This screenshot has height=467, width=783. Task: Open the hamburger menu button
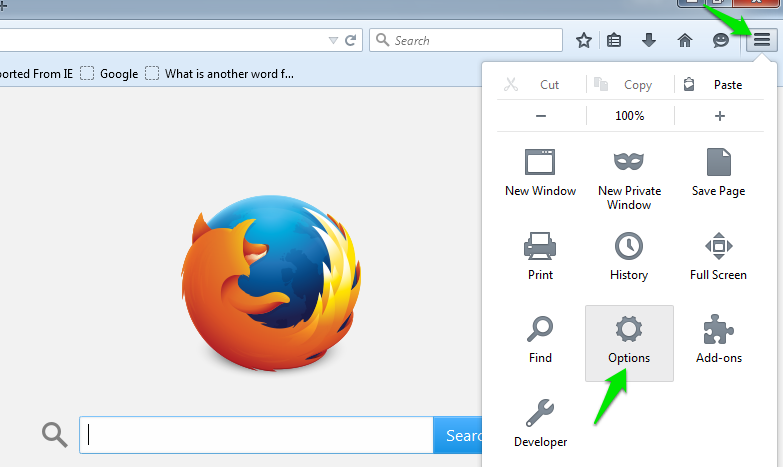pos(762,39)
